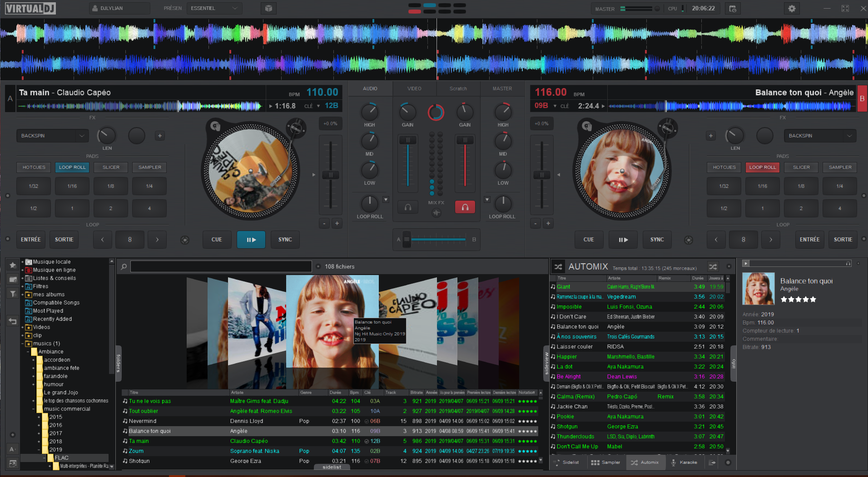
Task: Click the favorites star icon in browser sidebar
Action: pyautogui.click(x=13, y=265)
